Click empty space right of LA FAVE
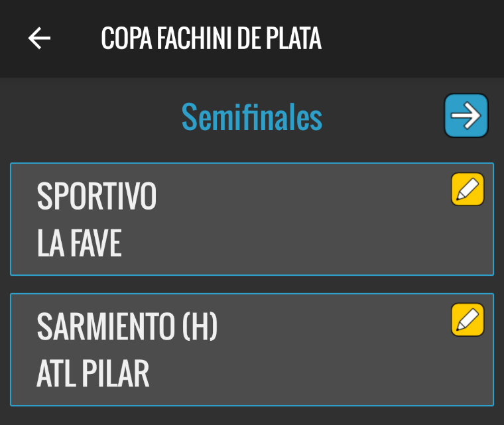 click(x=298, y=245)
